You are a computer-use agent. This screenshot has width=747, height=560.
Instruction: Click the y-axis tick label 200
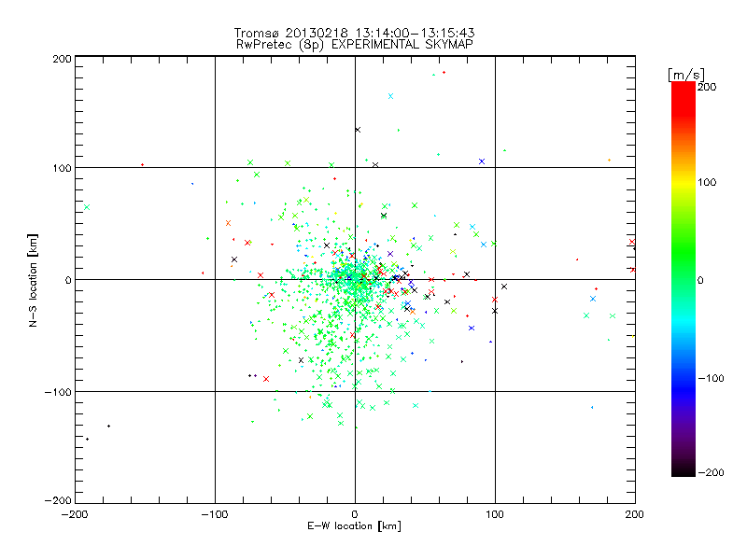pos(62,59)
